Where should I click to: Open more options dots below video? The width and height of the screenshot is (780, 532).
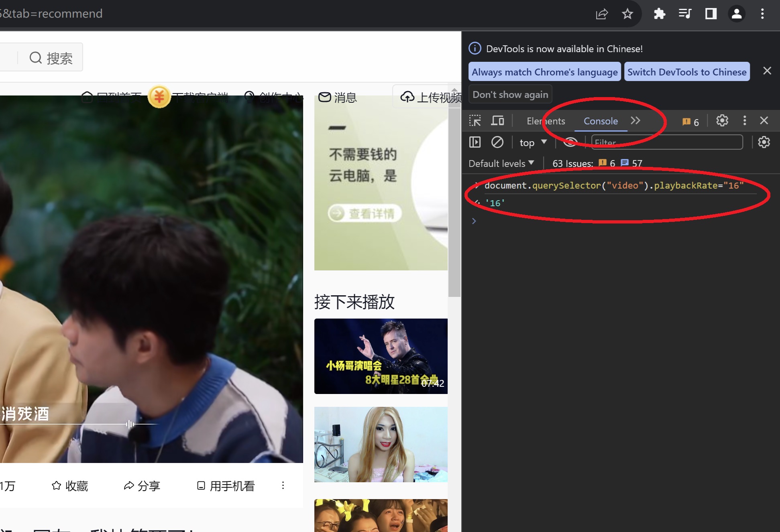(x=283, y=485)
